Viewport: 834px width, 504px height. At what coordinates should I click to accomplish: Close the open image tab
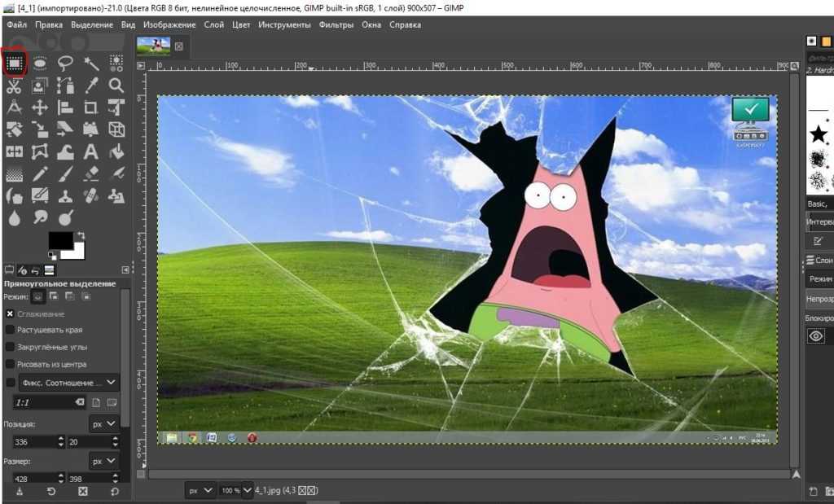(179, 46)
